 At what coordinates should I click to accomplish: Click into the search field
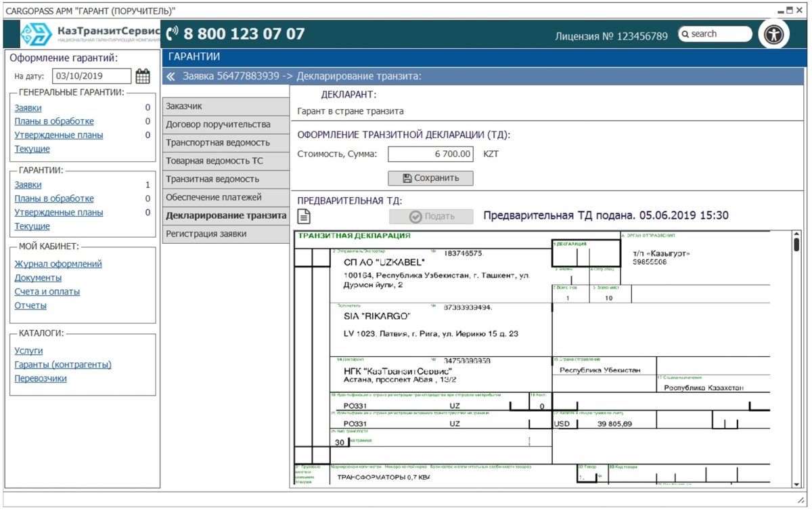click(x=715, y=34)
